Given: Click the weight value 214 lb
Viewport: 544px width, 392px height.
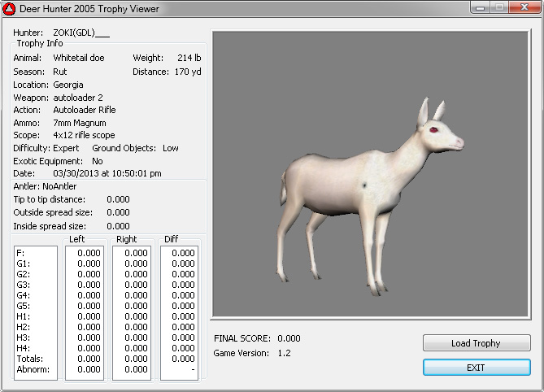Looking at the screenshot, I should 189,58.
